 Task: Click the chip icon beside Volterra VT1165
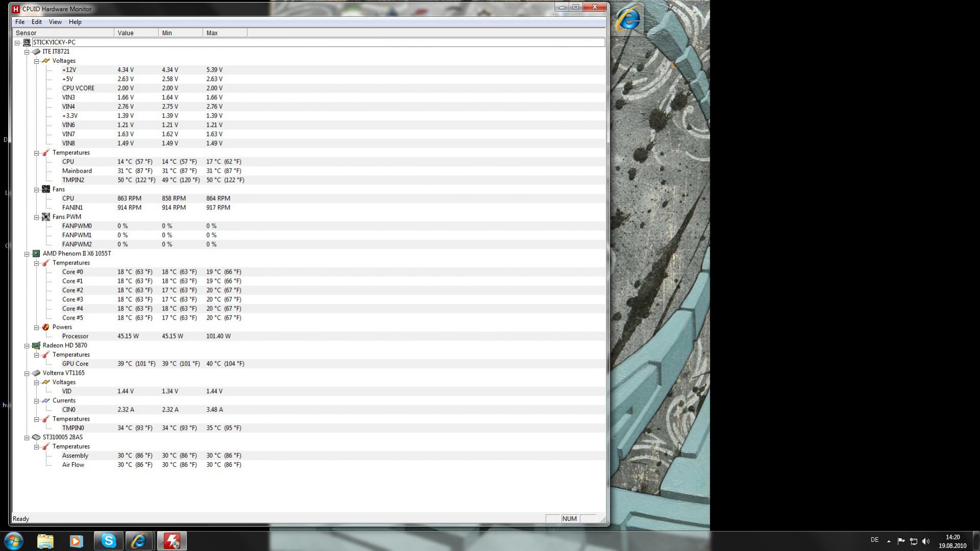tap(36, 373)
